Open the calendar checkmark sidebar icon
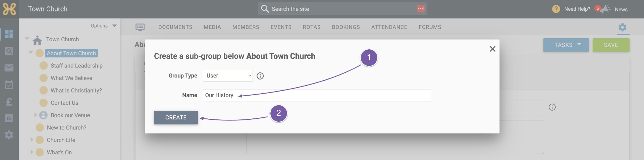 9,85
